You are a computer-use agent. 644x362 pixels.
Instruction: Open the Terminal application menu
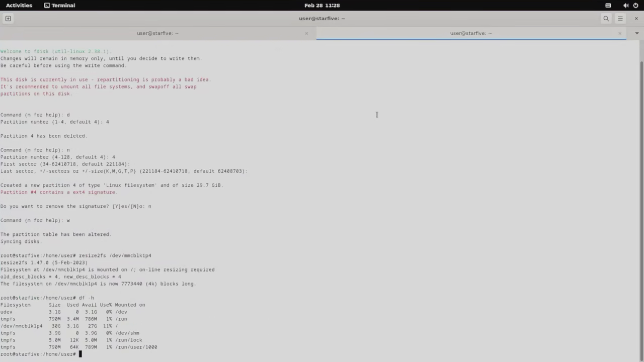click(x=59, y=6)
